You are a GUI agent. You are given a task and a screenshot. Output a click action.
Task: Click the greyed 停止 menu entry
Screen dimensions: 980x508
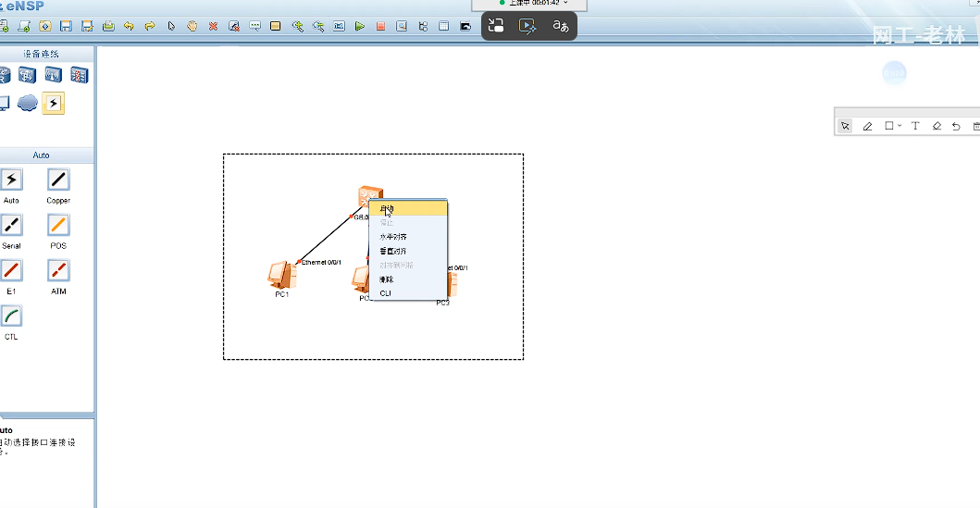click(408, 222)
